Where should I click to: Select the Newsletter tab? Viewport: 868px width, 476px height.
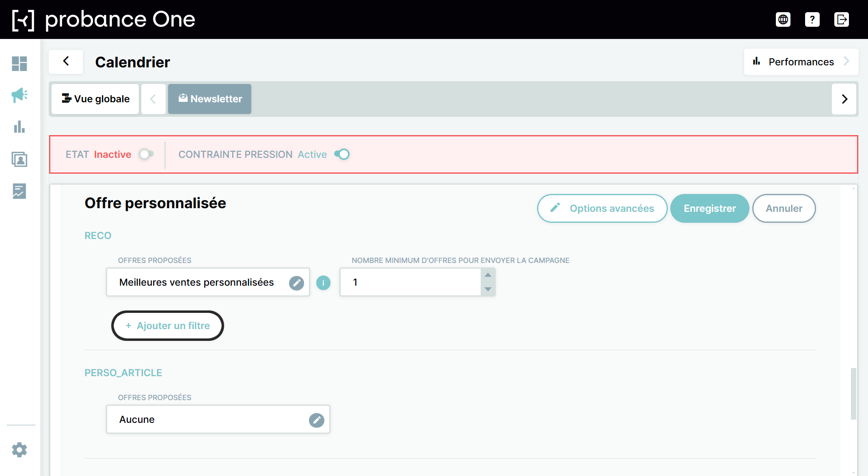pyautogui.click(x=210, y=99)
